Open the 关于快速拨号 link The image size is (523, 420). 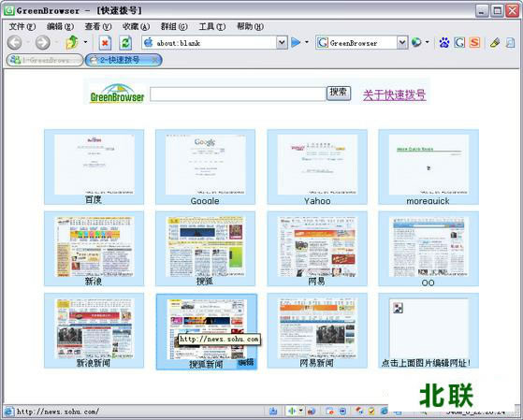(x=394, y=94)
